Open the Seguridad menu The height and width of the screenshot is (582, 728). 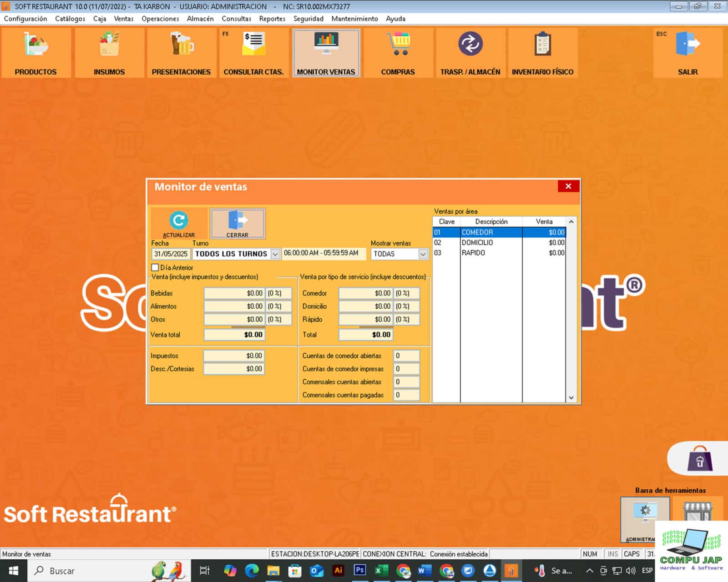coord(308,19)
